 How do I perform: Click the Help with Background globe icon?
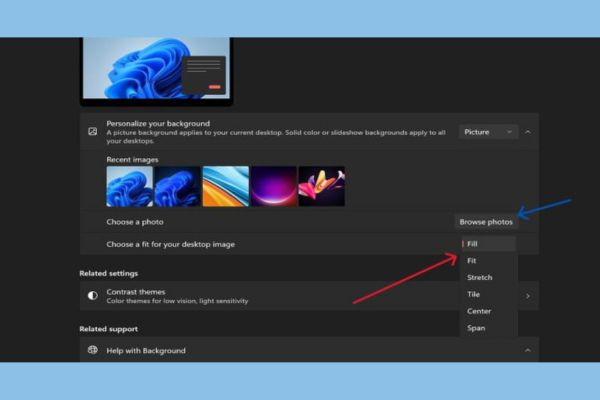tap(93, 350)
